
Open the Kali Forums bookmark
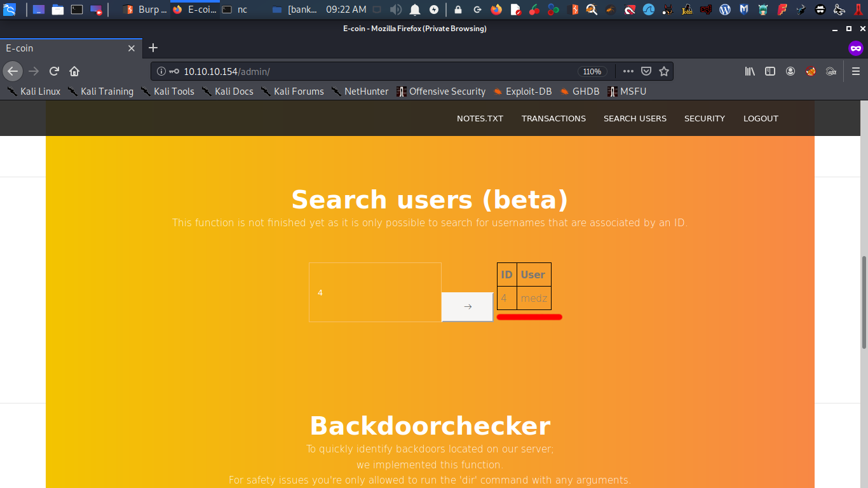[x=292, y=91]
